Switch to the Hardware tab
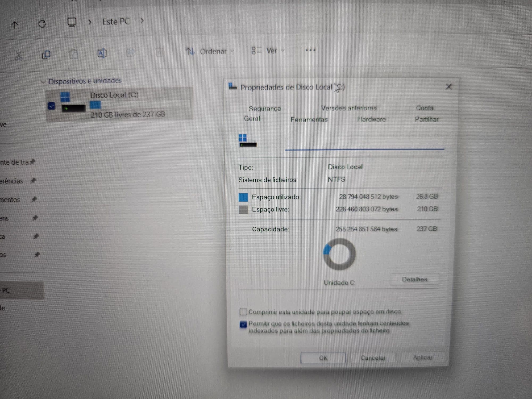The image size is (532, 399). (371, 119)
